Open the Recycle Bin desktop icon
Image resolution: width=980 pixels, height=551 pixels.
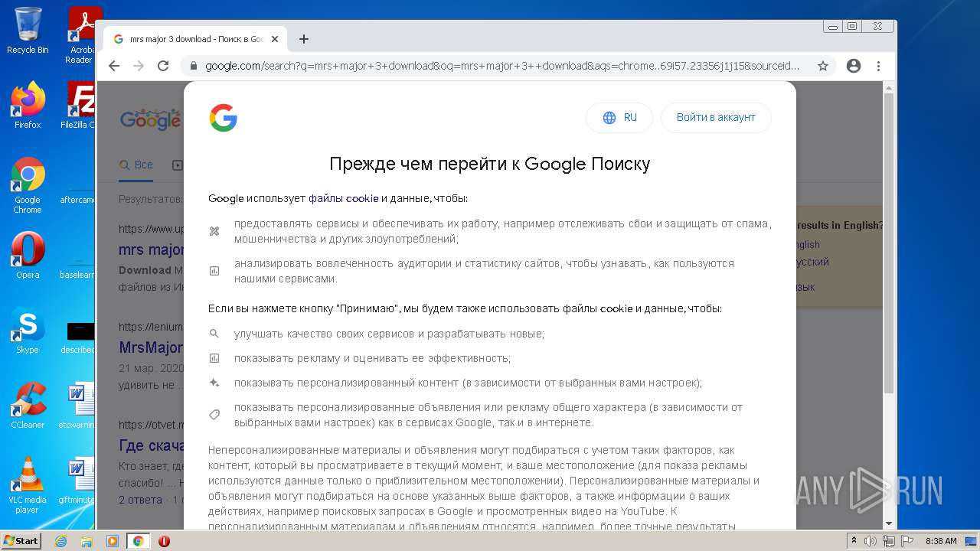[x=28, y=31]
